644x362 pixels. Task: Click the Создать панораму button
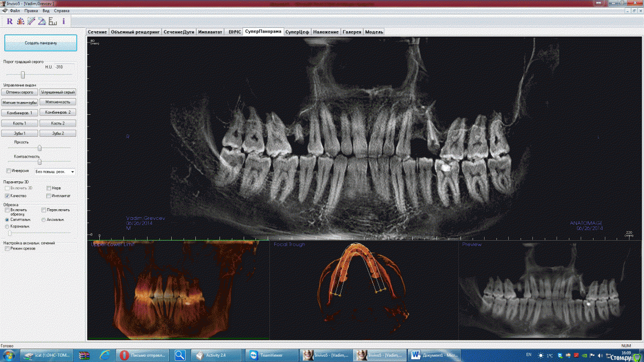coord(41,43)
